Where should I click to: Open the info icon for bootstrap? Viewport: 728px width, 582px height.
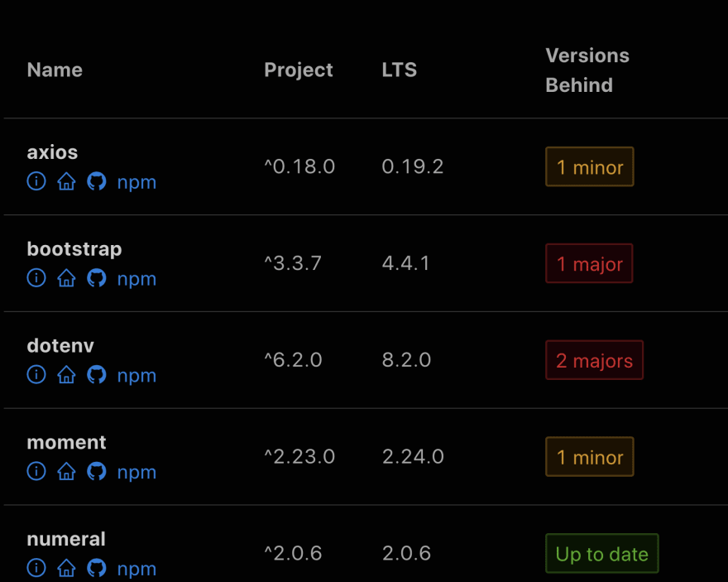tap(36, 278)
